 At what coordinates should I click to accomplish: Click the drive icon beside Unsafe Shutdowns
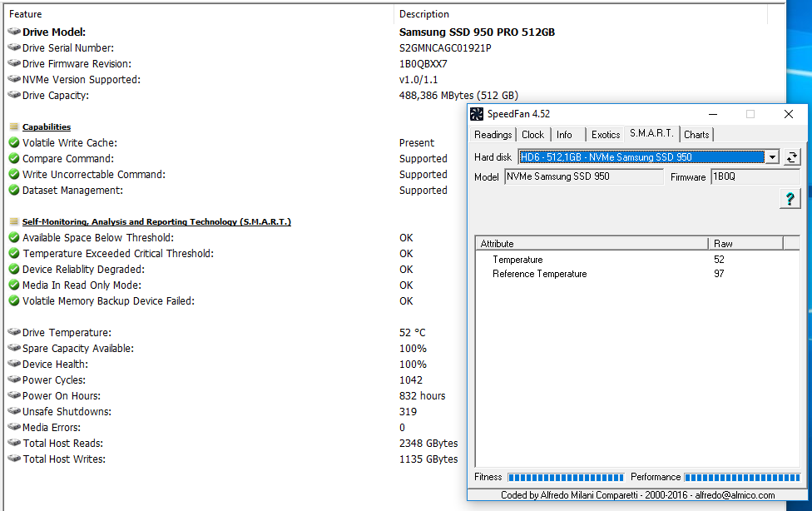pos(14,411)
